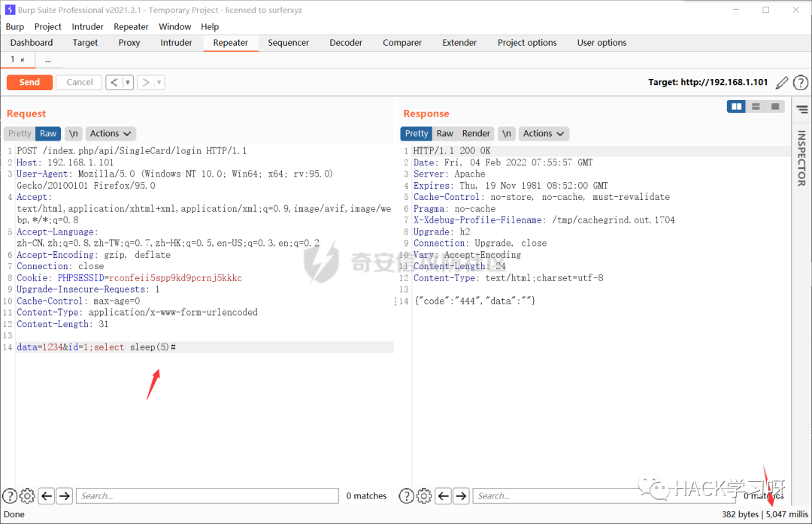This screenshot has height=524, width=812.
Task: Go back in request history
Action: click(x=114, y=83)
